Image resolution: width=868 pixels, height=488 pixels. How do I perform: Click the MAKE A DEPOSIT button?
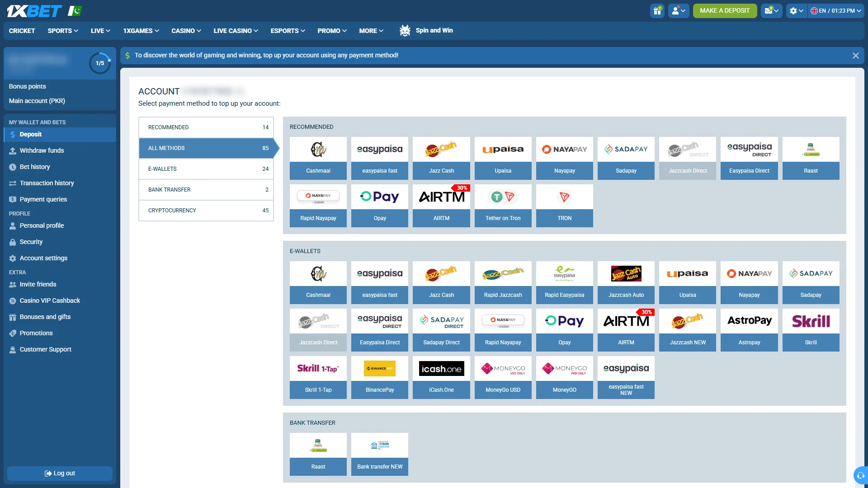pyautogui.click(x=725, y=11)
